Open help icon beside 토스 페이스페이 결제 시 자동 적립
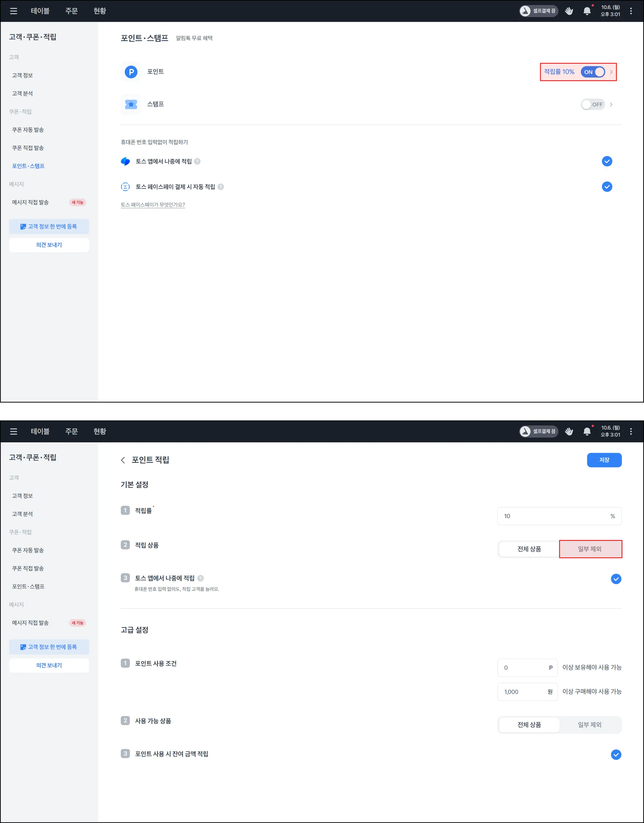 pyautogui.click(x=221, y=187)
